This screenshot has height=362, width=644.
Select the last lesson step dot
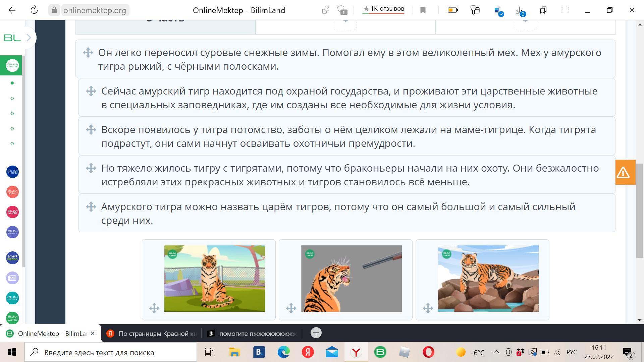[12, 143]
